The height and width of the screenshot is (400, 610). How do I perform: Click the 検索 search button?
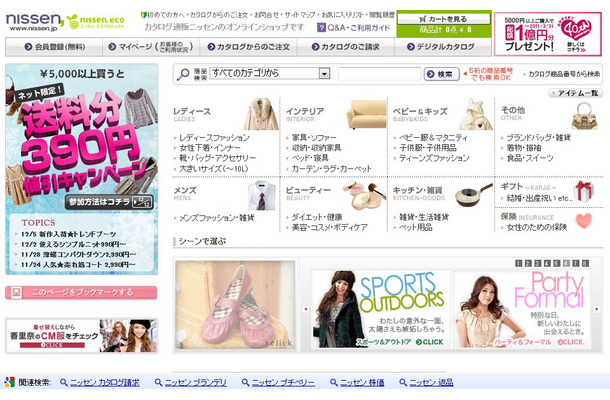pyautogui.click(x=441, y=74)
